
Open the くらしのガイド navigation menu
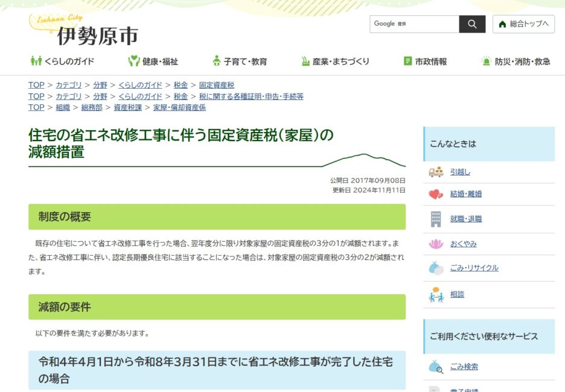63,62
